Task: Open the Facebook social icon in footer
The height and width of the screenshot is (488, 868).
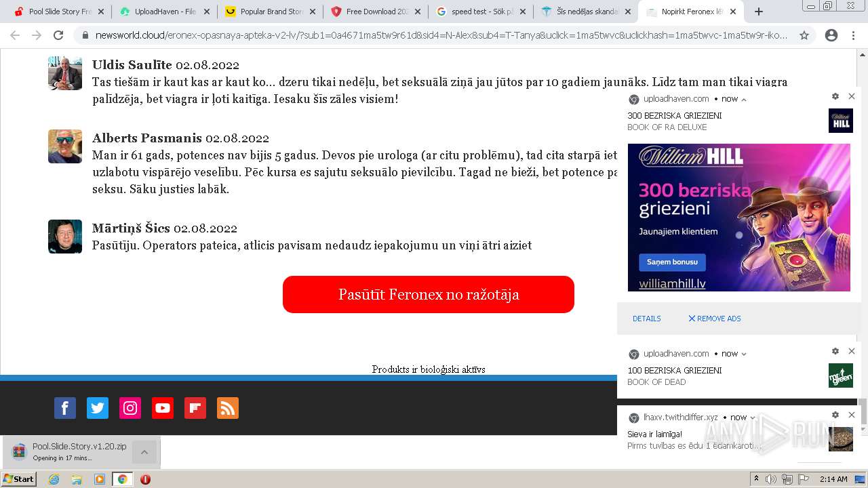Action: pos(65,408)
